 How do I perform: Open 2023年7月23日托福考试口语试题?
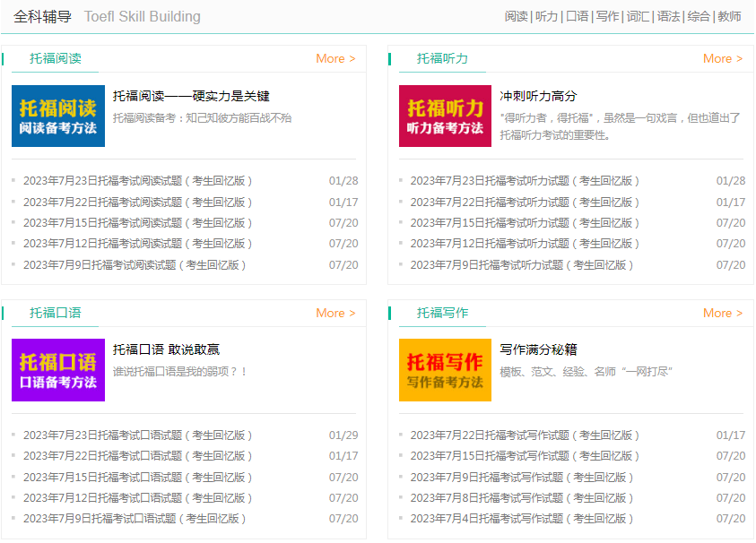click(137, 435)
